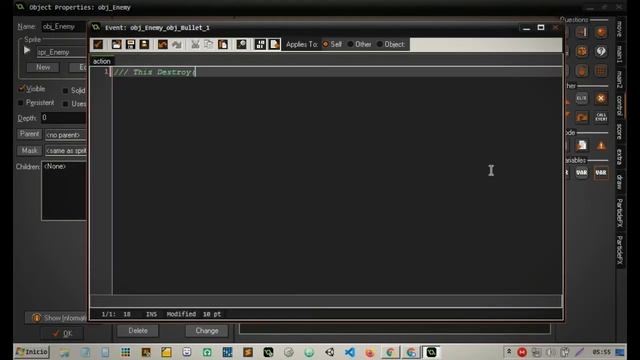Click the New sprite button
This screenshot has width=640, height=360.
coord(43,67)
